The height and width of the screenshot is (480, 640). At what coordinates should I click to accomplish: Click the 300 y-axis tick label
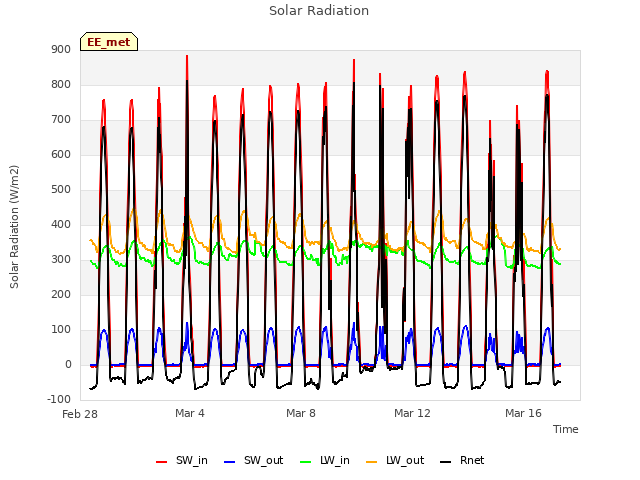61,260
